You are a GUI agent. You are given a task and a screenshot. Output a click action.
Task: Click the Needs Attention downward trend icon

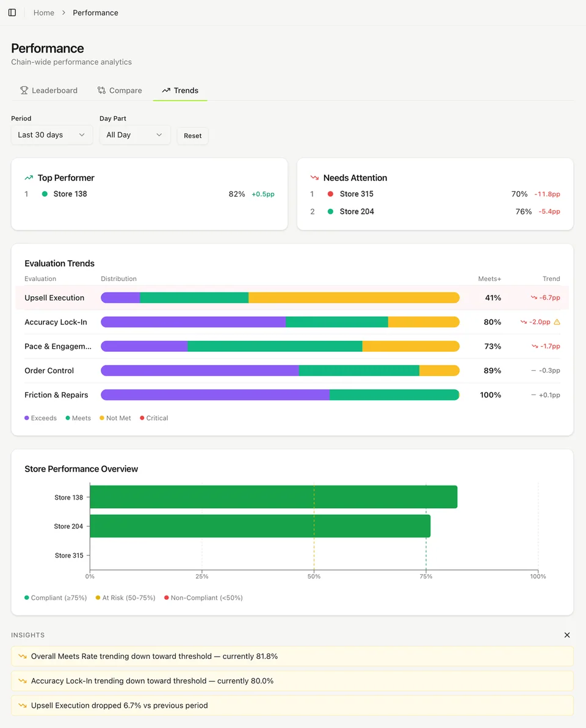314,178
